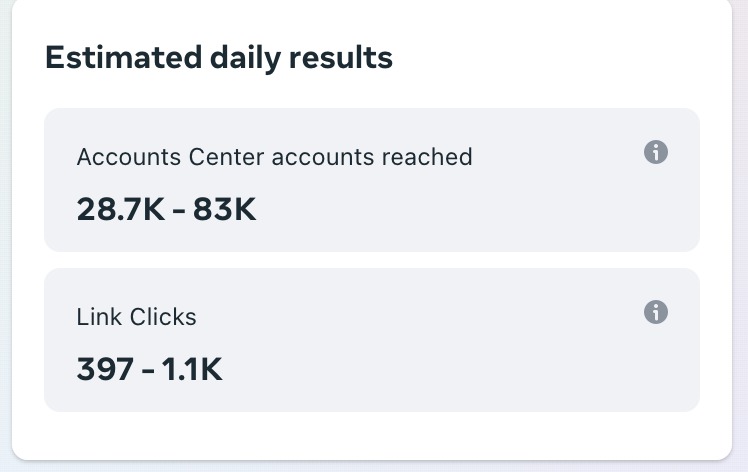Click the Estimated daily results heading
The image size is (748, 472).
(x=219, y=58)
